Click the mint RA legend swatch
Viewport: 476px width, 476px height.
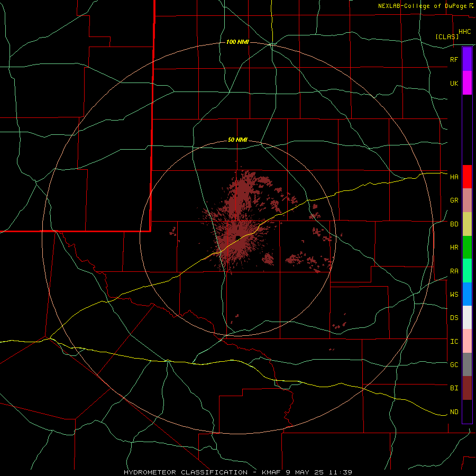(467, 271)
